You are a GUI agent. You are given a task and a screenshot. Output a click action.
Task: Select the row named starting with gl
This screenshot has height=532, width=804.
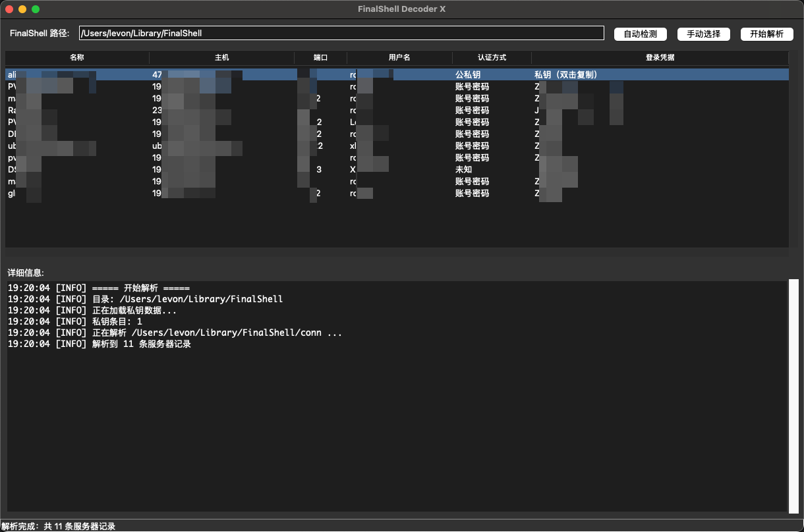pyautogui.click(x=397, y=193)
